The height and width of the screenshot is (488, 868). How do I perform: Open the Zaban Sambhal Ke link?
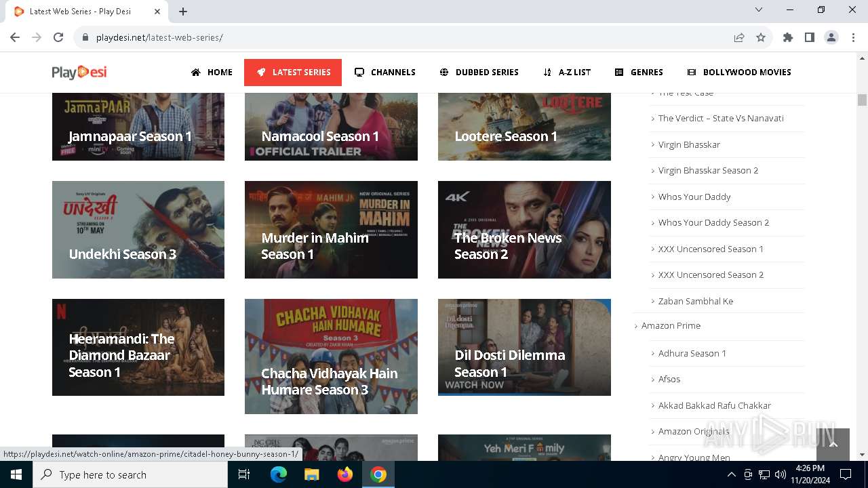pos(696,301)
